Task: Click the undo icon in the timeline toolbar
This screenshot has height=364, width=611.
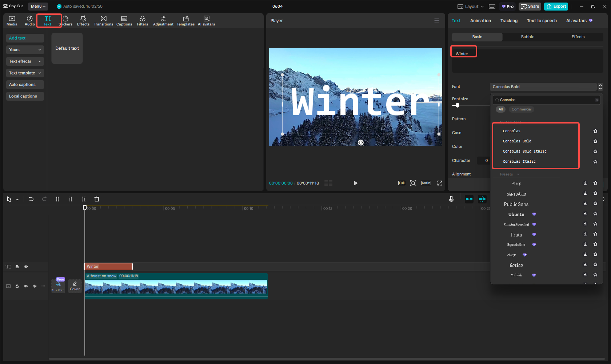Action: [31, 199]
